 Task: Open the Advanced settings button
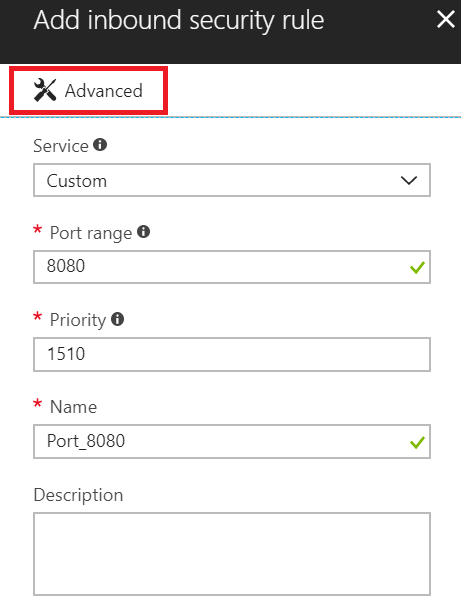point(88,90)
